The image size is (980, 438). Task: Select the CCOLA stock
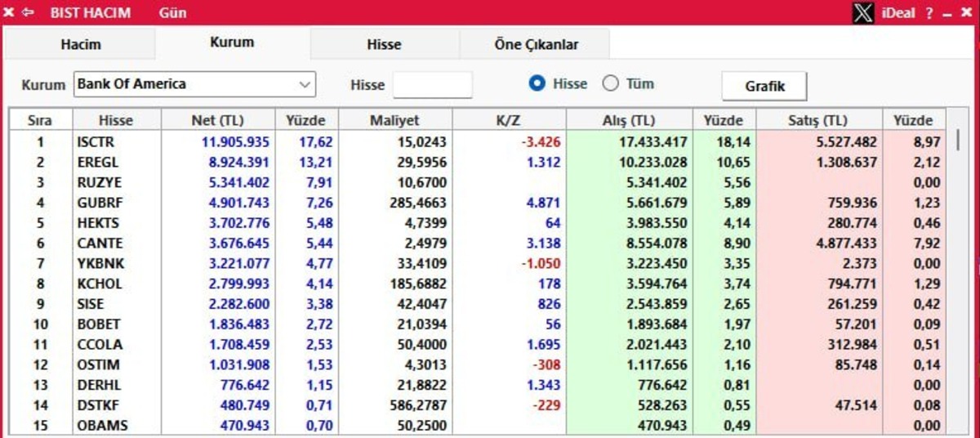[x=99, y=345]
